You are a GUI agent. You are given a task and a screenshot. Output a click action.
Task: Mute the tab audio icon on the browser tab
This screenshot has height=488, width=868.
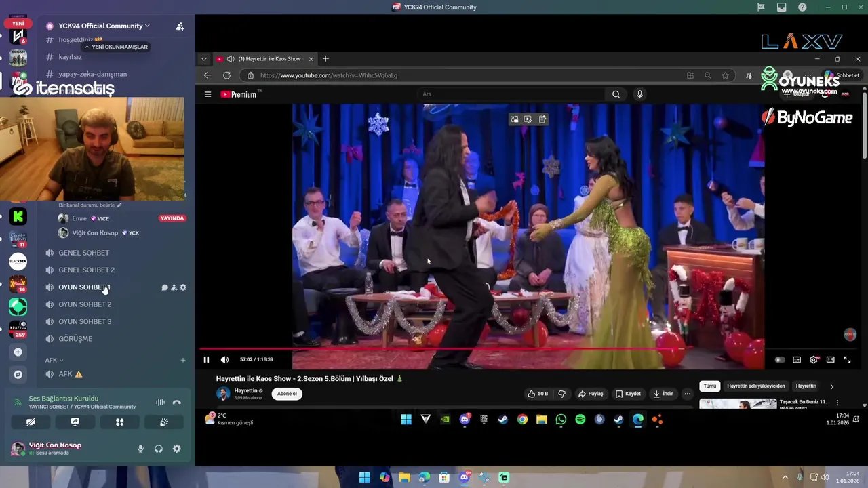[231, 59]
